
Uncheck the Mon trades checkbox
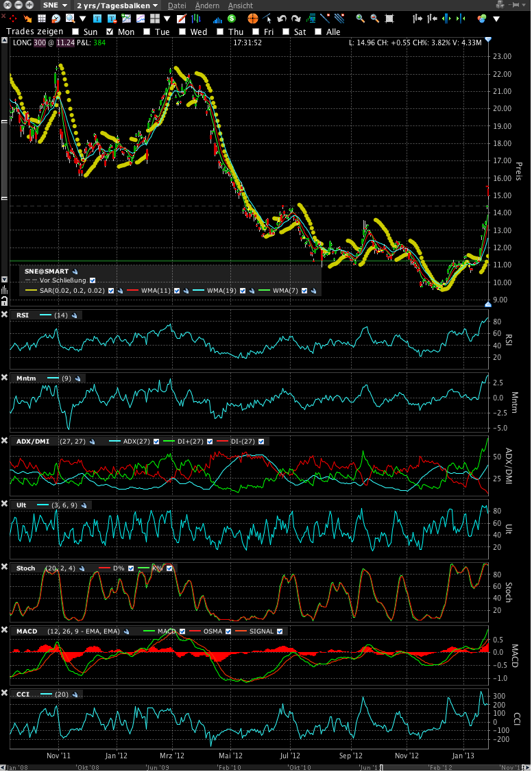(x=109, y=32)
